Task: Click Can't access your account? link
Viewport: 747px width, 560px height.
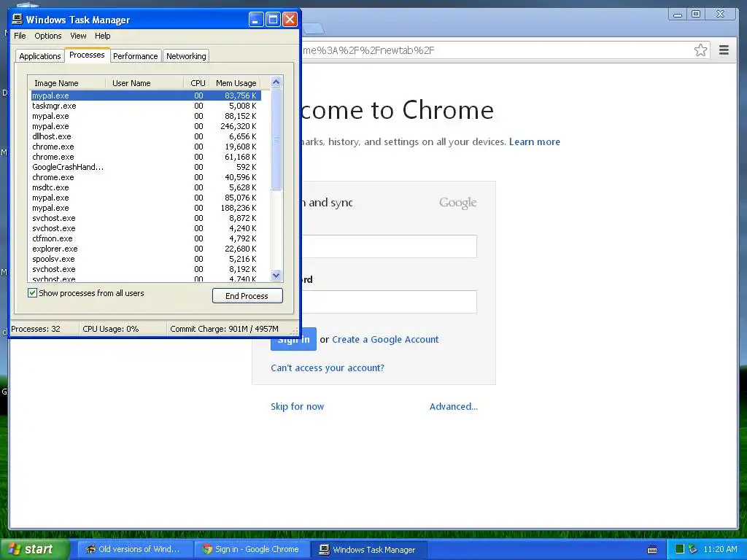Action: [328, 367]
